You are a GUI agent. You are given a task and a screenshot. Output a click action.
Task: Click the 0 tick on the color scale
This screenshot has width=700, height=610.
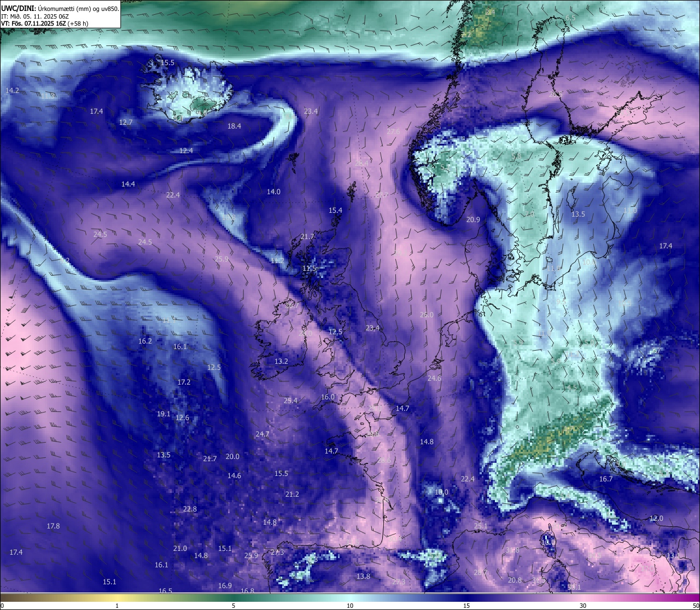pyautogui.click(x=2, y=606)
